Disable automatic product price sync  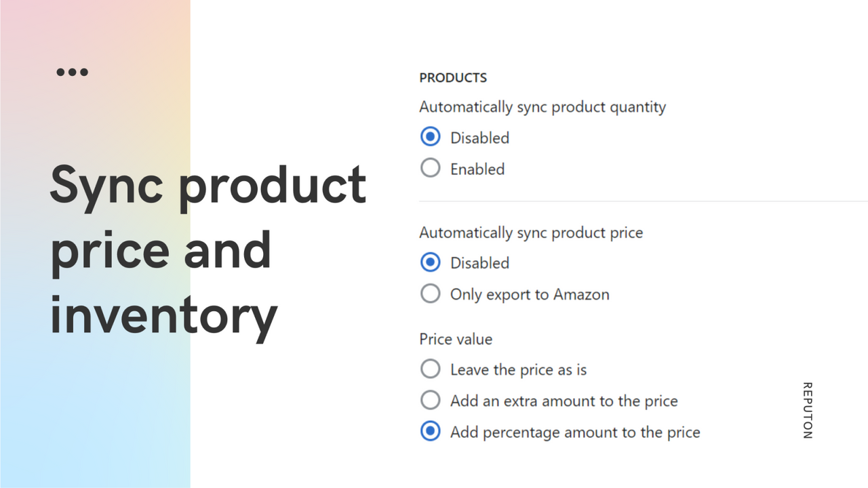(430, 262)
